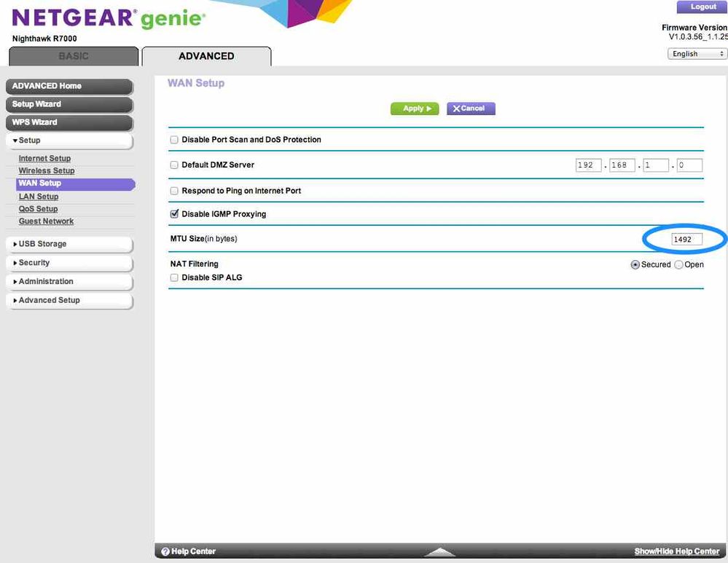The height and width of the screenshot is (563, 728).
Task: Switch to the BASIC tab
Action: [74, 56]
